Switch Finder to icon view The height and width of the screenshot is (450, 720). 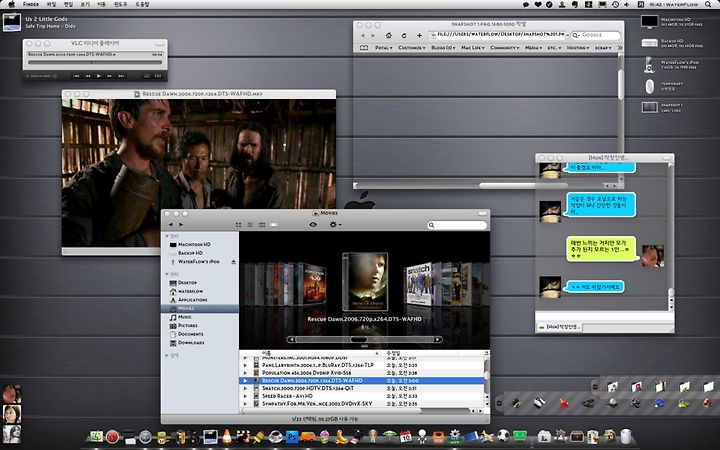238,225
